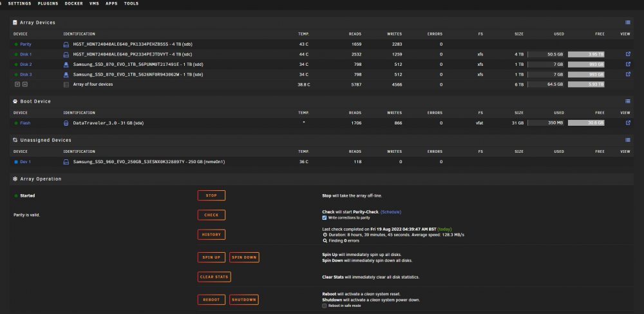
Task: Open the Disk 2 device link
Action: tap(26, 64)
